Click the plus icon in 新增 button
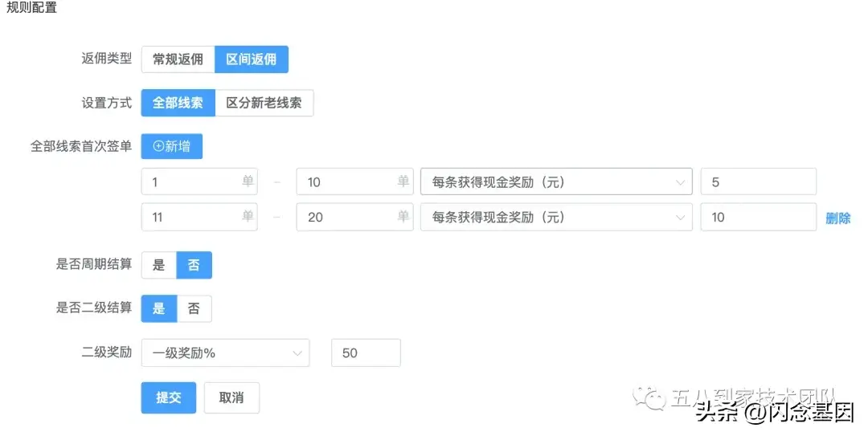 (158, 146)
